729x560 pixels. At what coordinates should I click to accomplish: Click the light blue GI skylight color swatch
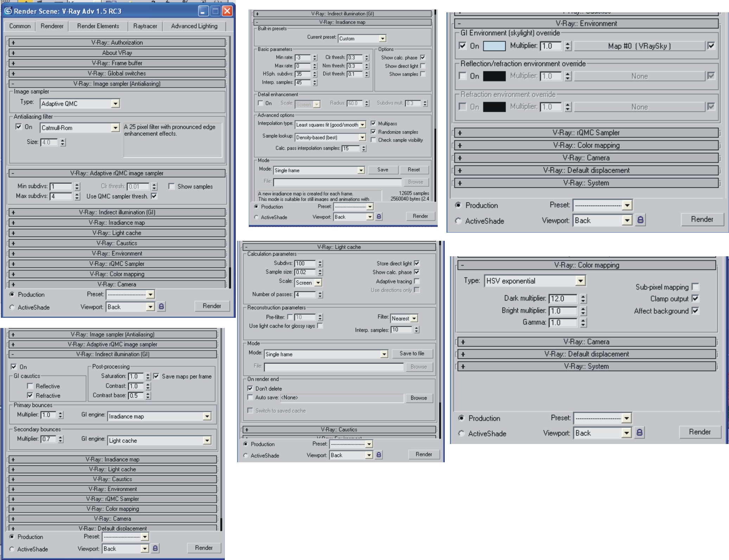494,46
